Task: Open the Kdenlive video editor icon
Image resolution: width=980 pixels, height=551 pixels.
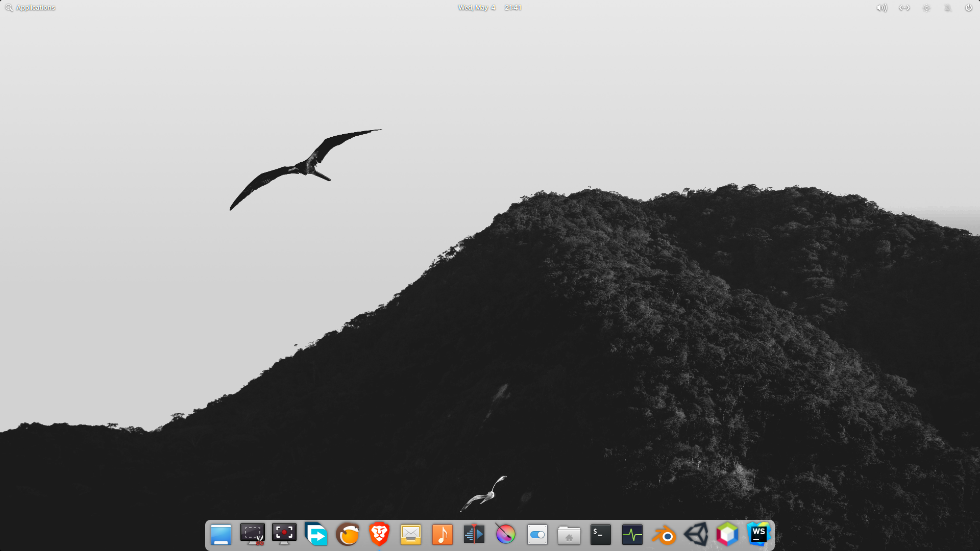Action: click(474, 535)
